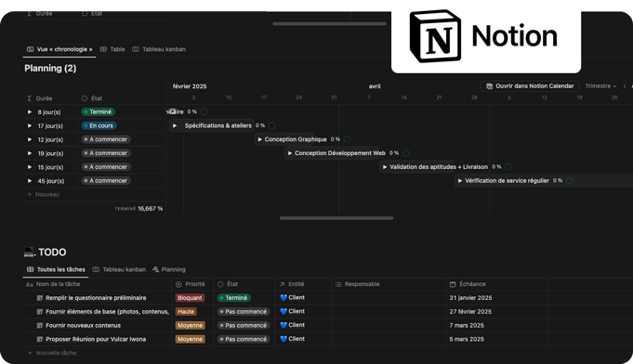Open the Entité column header
This screenshot has height=364, width=633.
click(292, 284)
